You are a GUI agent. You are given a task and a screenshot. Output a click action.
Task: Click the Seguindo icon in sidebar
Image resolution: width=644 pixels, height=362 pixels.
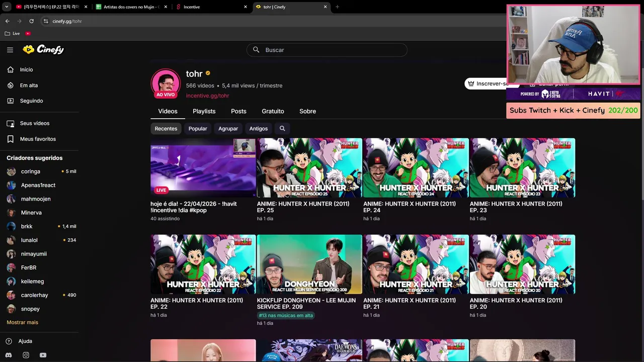click(11, 101)
